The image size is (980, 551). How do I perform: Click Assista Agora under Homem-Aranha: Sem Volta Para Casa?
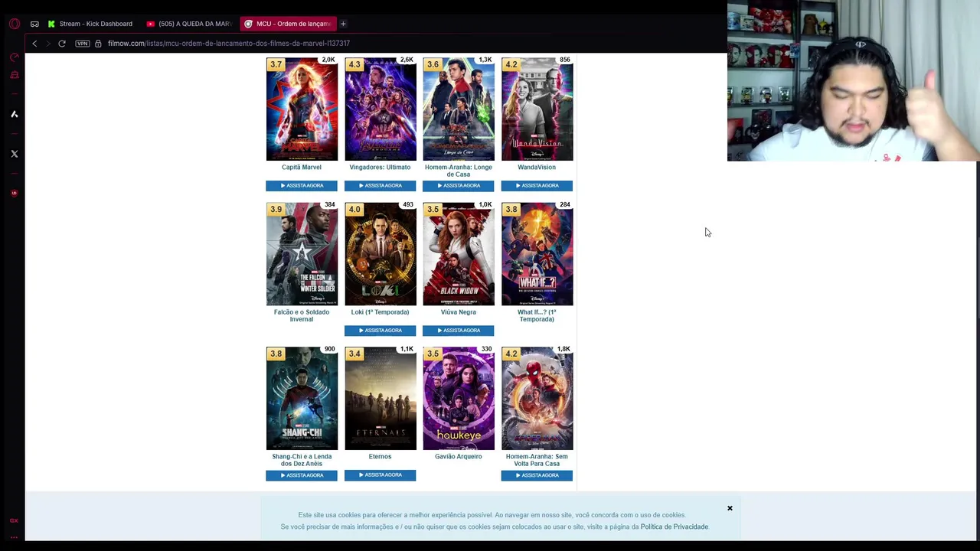(x=537, y=475)
